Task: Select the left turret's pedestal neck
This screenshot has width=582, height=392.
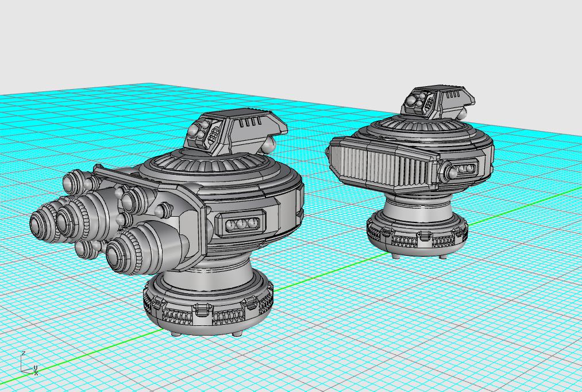Action: (208, 275)
